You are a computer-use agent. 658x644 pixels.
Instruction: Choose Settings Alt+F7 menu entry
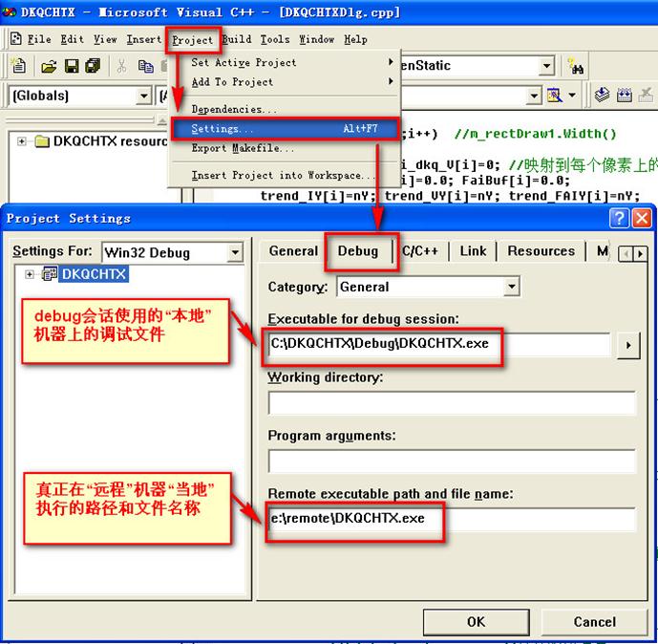coord(286,128)
